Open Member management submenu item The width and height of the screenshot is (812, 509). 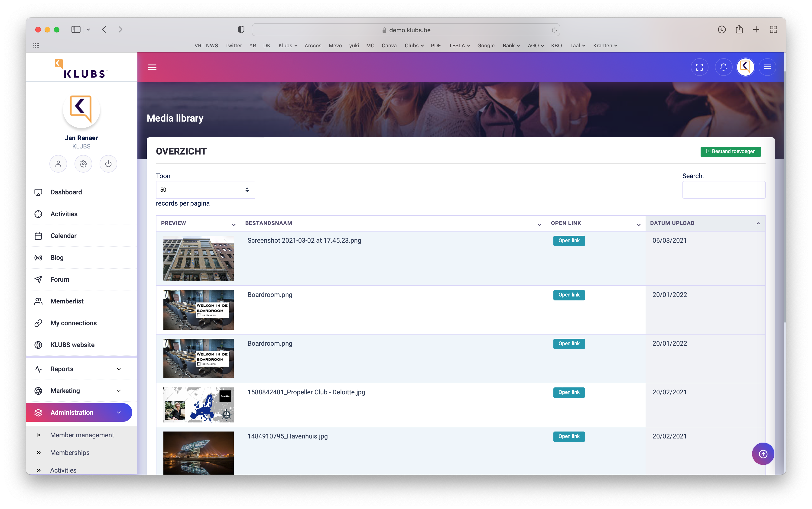pos(82,435)
